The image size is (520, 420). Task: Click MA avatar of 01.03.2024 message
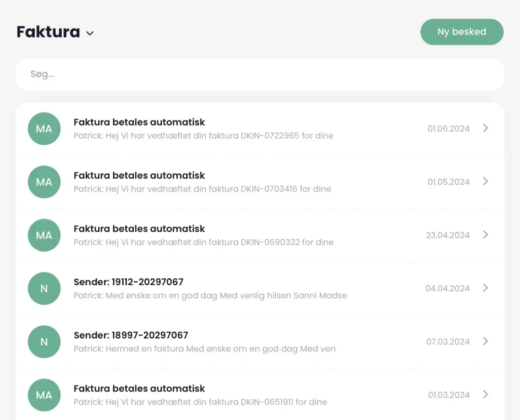tap(44, 395)
